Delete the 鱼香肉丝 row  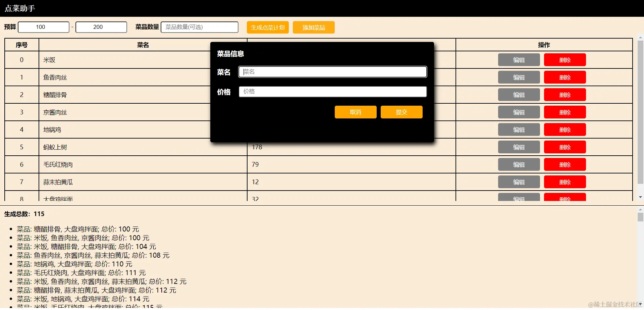click(565, 77)
